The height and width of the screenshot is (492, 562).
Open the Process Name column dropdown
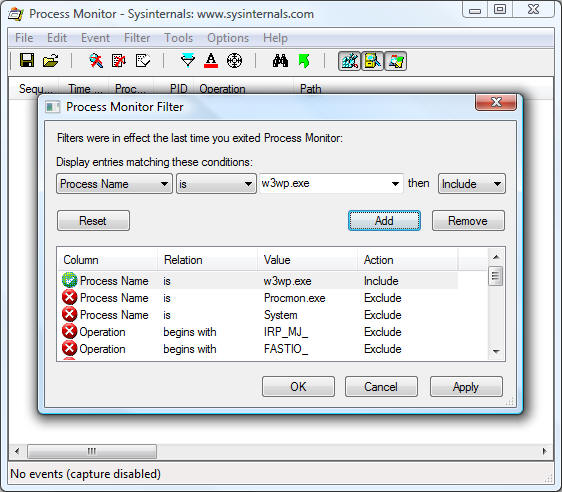coord(114,184)
